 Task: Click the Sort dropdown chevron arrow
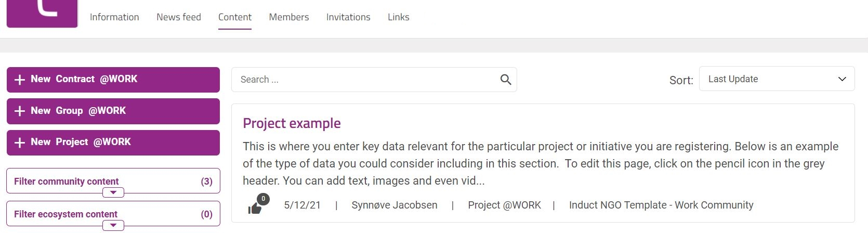(x=842, y=79)
